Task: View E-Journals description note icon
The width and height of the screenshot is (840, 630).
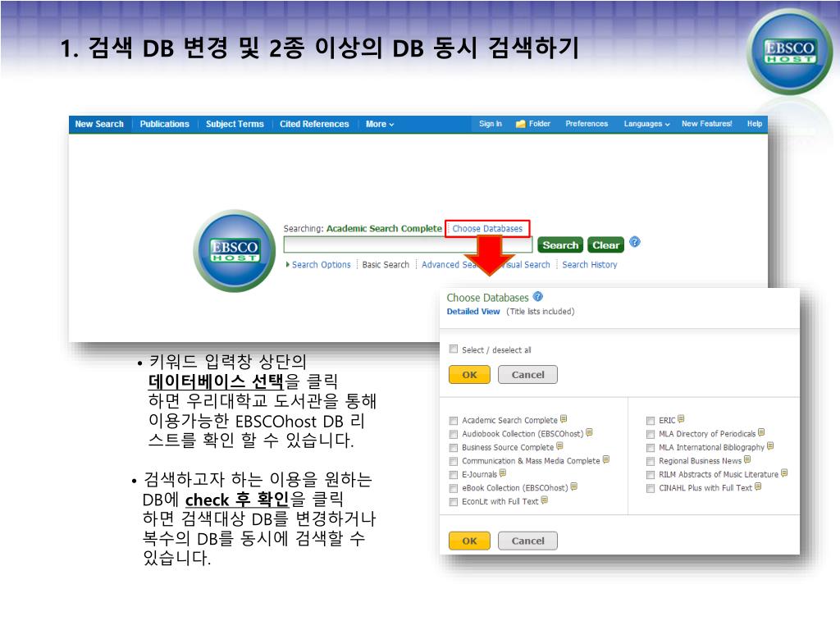Action: point(503,473)
